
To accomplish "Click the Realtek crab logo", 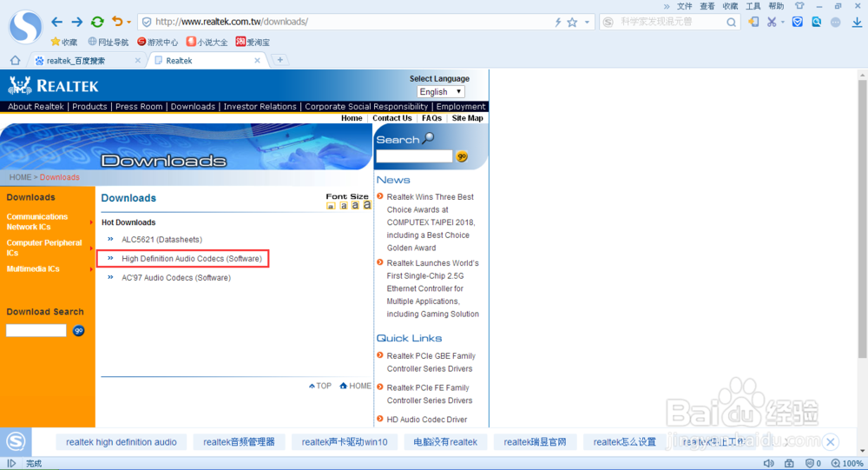I will [x=20, y=85].
